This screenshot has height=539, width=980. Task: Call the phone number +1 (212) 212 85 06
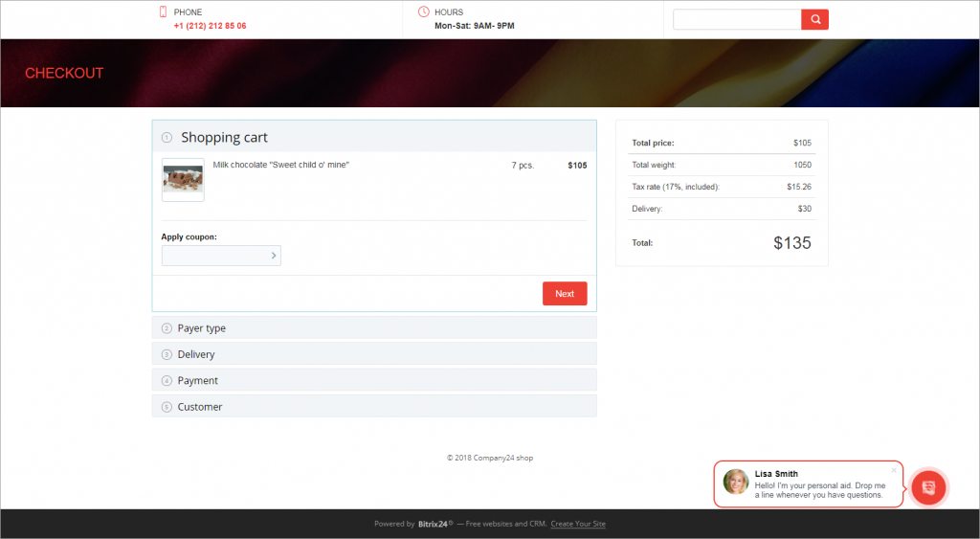[x=210, y=26]
